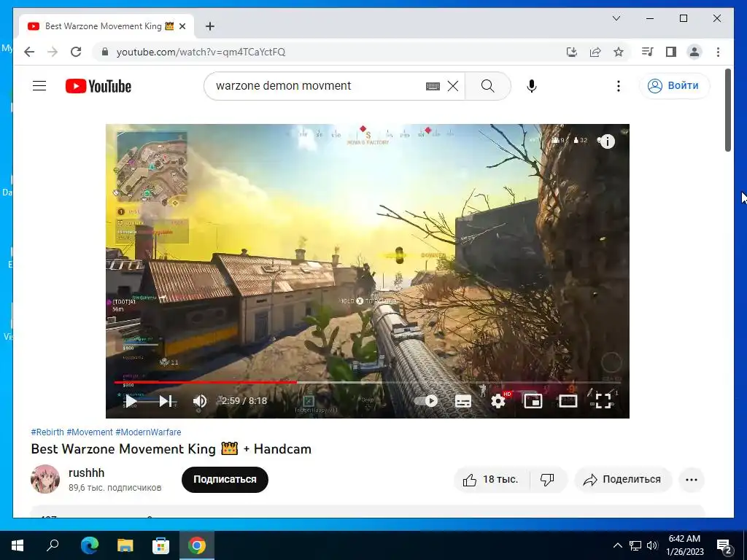Go forward in the browser
The image size is (747, 560).
[x=53, y=52]
